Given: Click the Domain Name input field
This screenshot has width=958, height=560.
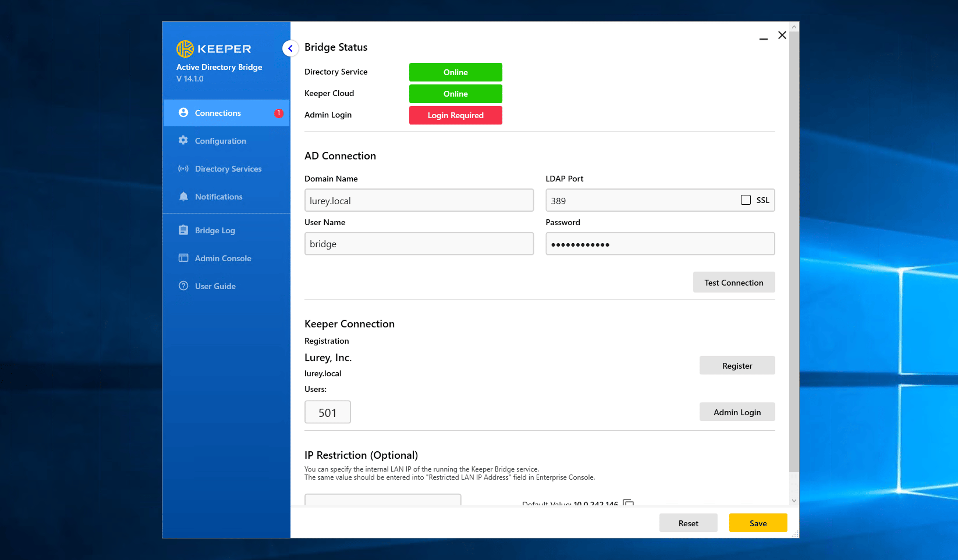Looking at the screenshot, I should point(419,201).
